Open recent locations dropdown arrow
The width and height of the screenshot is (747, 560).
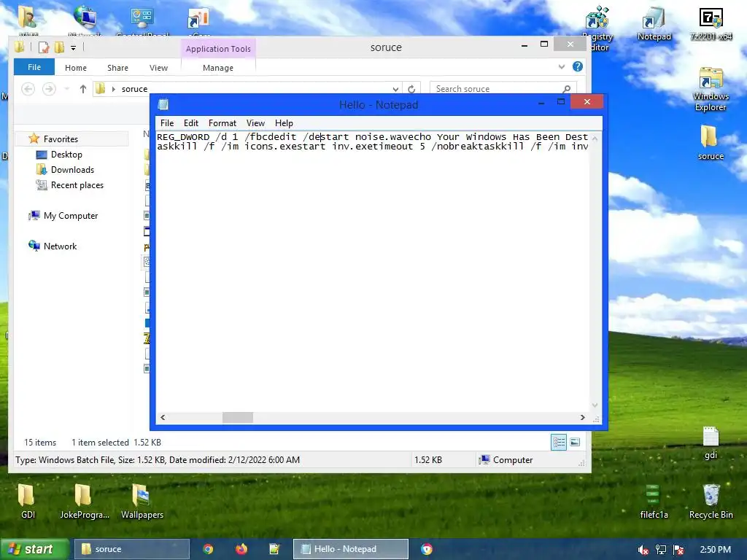[x=66, y=89]
